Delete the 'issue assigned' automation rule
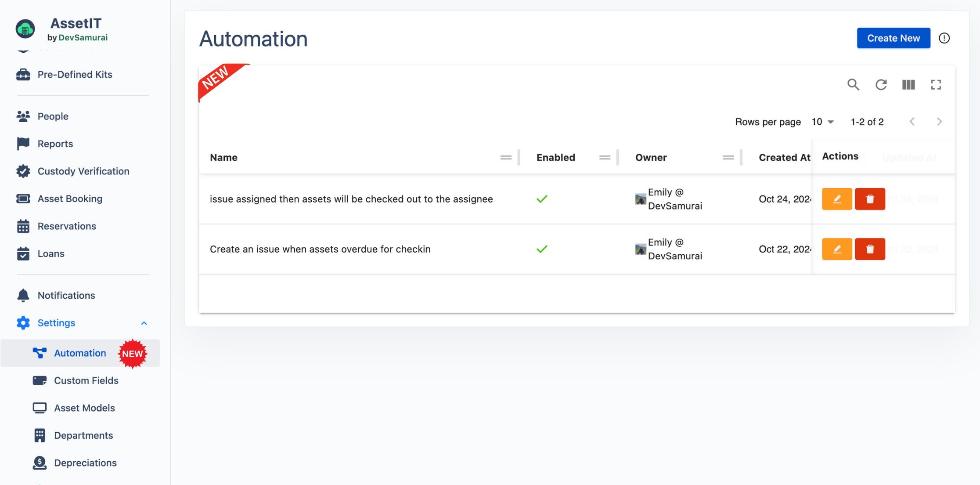Image resolution: width=980 pixels, height=485 pixels. click(870, 199)
